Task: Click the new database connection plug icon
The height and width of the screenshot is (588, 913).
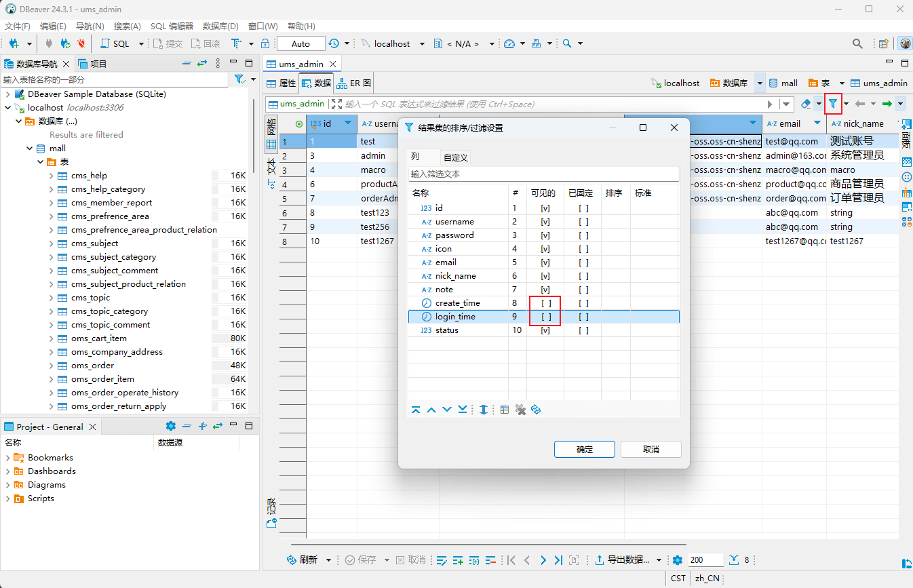Action: click(x=13, y=43)
